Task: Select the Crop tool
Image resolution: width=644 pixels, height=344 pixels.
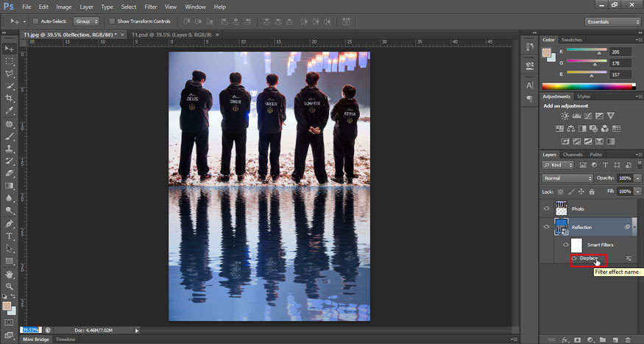Action: point(10,98)
